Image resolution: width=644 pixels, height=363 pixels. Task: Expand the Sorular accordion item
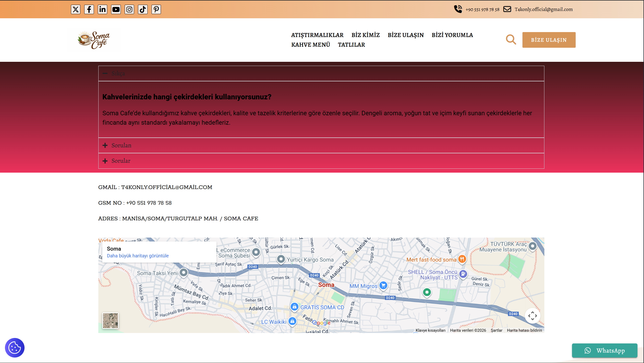click(x=121, y=161)
